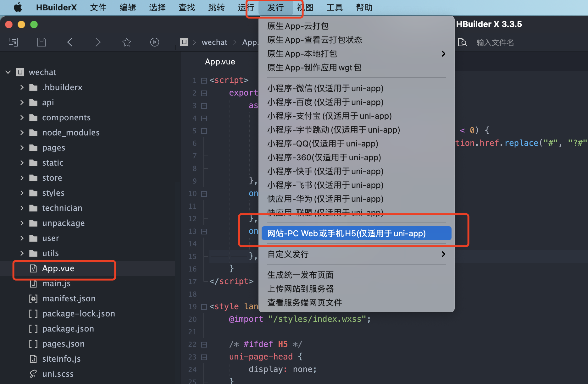This screenshot has width=588, height=384.
Task: Click the file search magnifier icon
Action: 462,42
